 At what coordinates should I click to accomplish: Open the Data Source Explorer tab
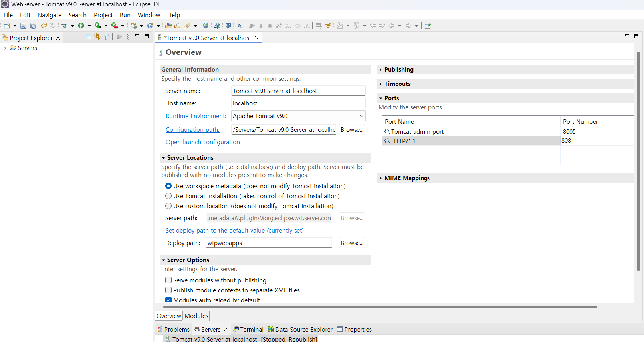pyautogui.click(x=300, y=329)
